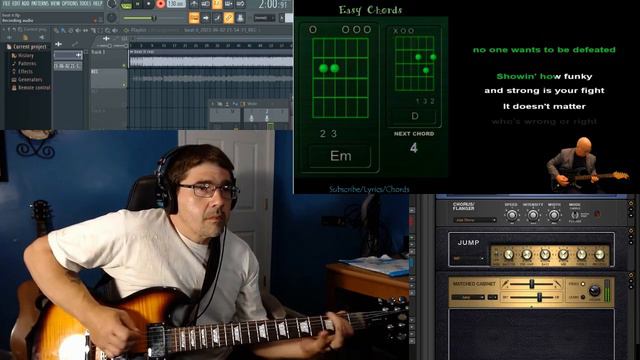Open the snap dropdown in the FL Studio toolbar
The image size is (640, 360).
click(x=264, y=18)
